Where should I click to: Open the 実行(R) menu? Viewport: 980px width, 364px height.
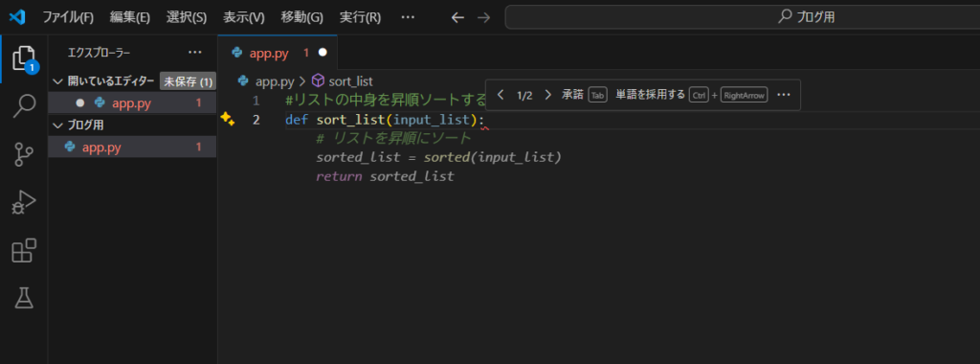360,17
